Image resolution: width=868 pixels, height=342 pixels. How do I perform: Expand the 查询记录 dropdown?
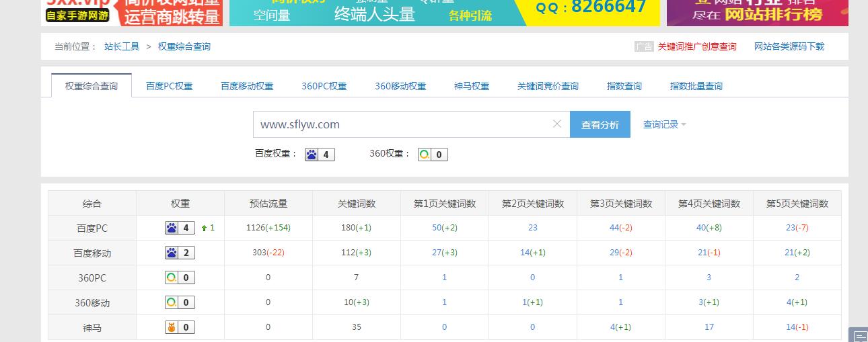(x=664, y=124)
